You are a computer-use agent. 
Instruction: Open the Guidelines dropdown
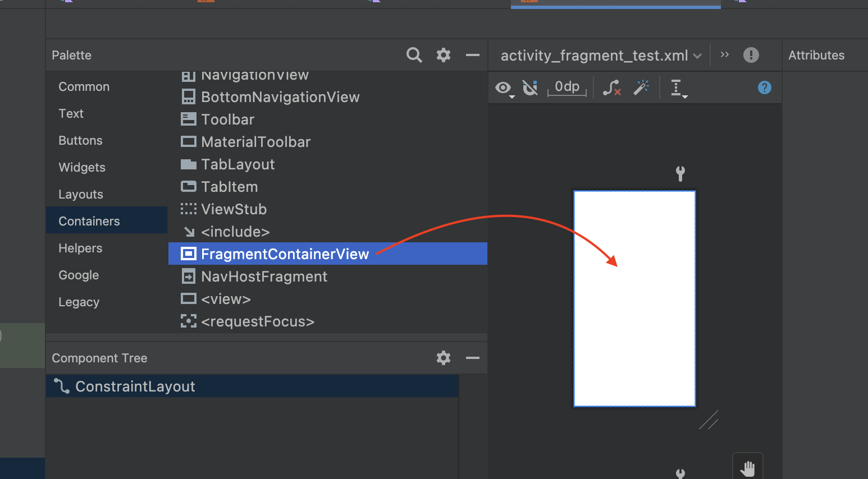(x=679, y=88)
